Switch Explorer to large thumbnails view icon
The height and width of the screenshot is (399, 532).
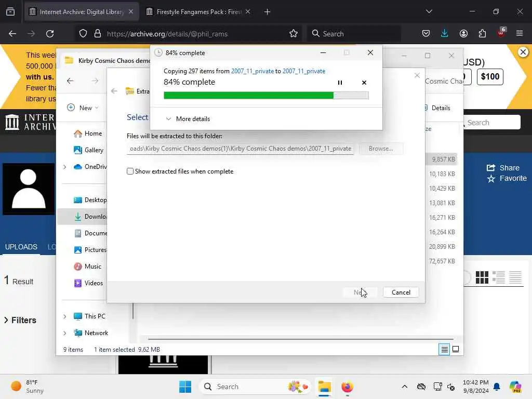456,349
